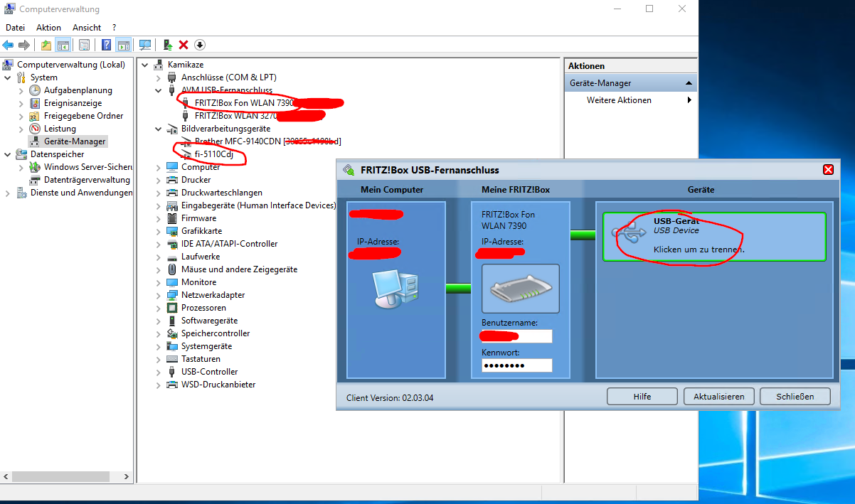Select the WSD-Druckanbieter category
This screenshot has height=504, width=855.
click(218, 385)
